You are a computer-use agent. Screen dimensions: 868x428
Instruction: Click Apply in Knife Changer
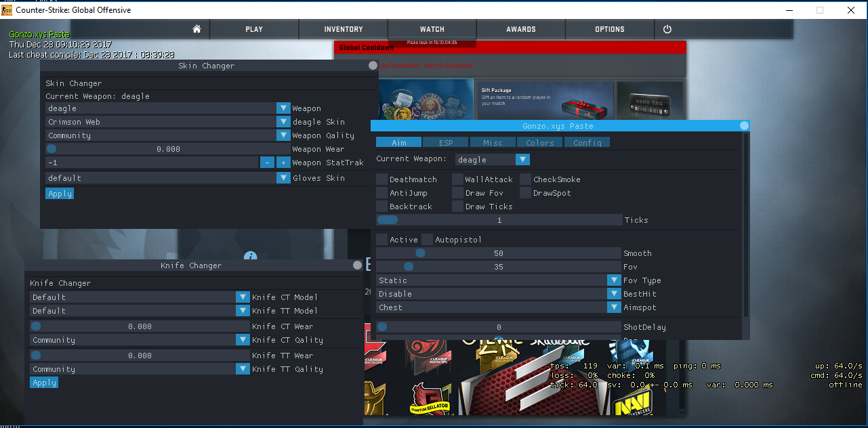[44, 383]
